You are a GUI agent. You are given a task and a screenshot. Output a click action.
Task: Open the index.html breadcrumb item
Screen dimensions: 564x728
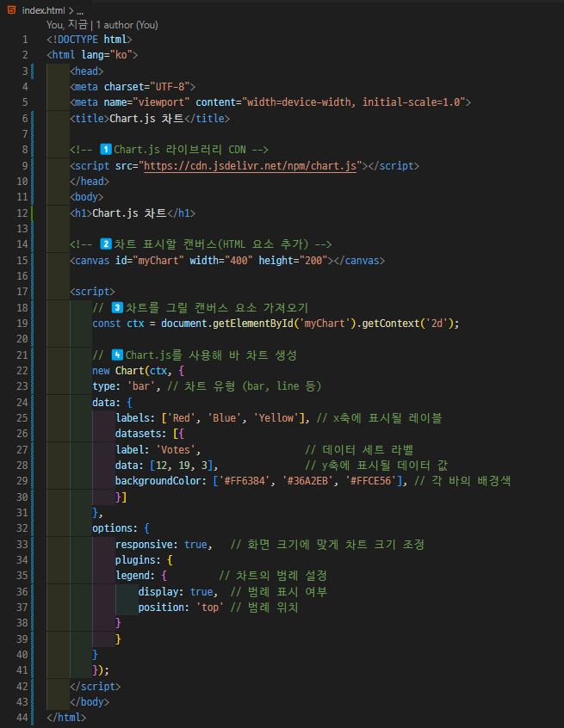[x=44, y=10]
